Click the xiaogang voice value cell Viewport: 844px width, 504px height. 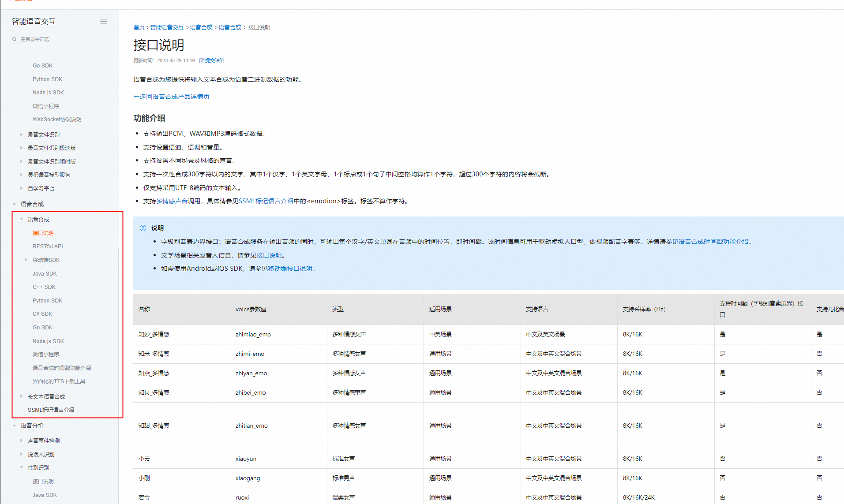(278, 478)
